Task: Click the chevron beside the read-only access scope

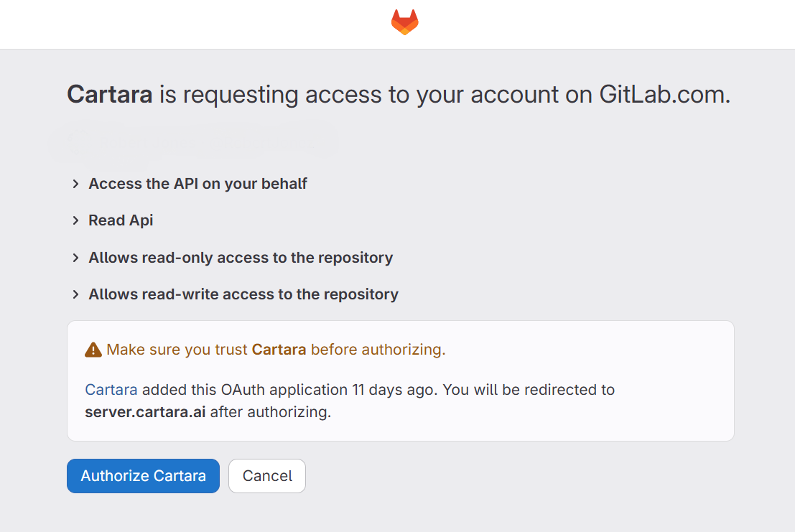Action: 75,257
